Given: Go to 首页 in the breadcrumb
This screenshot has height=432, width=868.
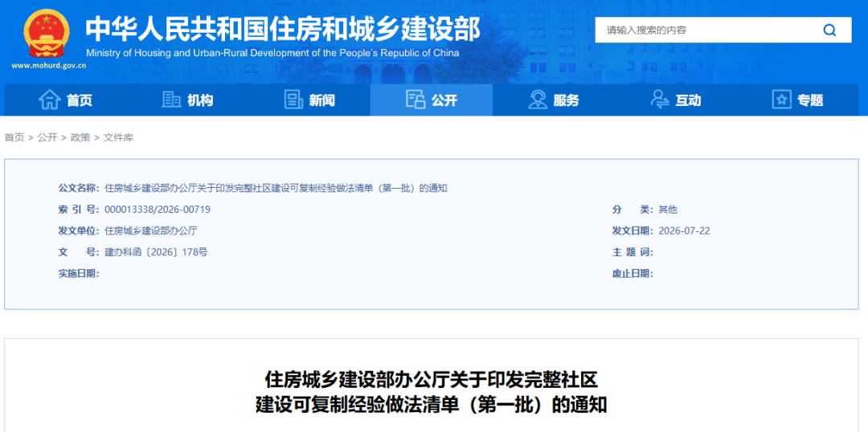Looking at the screenshot, I should (x=14, y=138).
